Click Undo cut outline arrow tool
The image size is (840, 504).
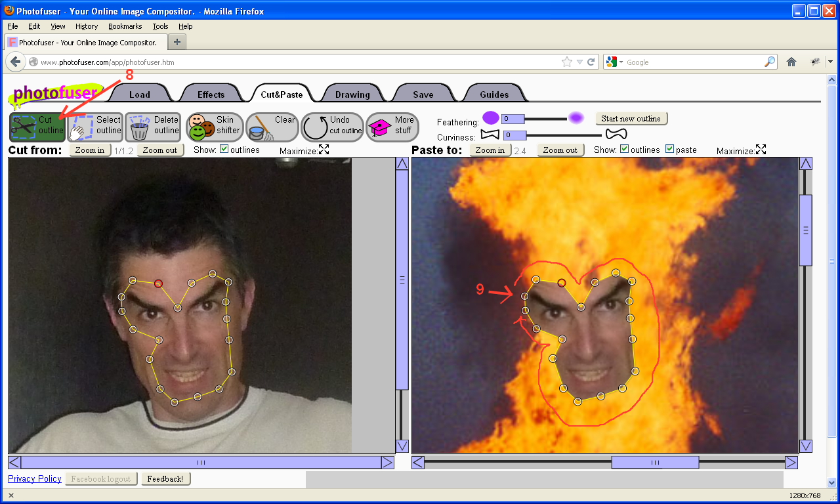click(x=332, y=127)
